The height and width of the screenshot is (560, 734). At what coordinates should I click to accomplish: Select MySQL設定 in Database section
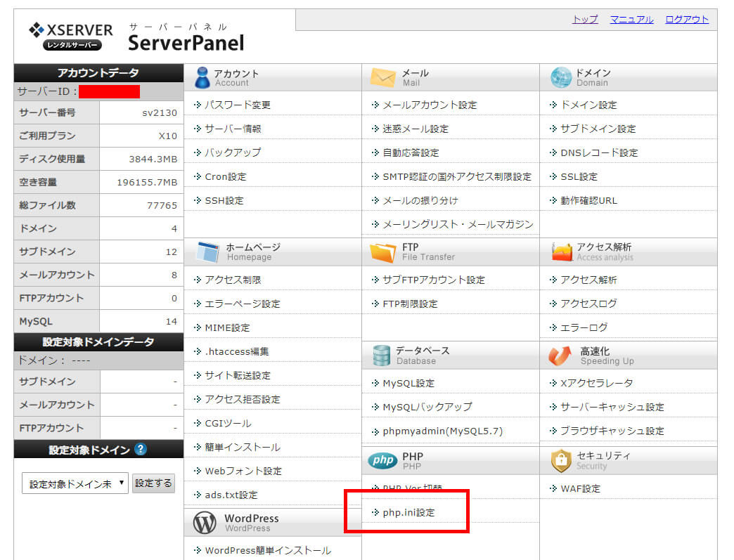tap(408, 383)
